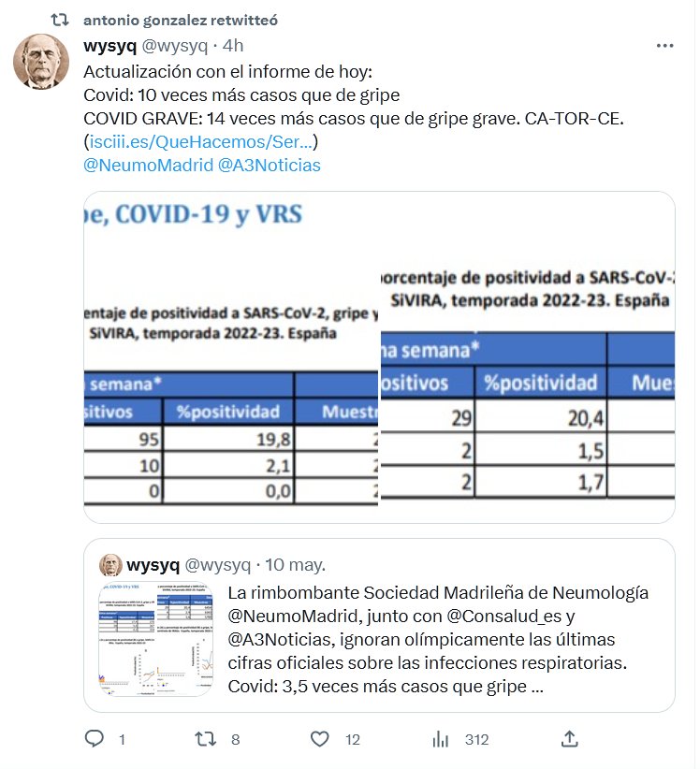The height and width of the screenshot is (769, 700).
Task: Click wysyq's profile avatar photo
Action: (40, 62)
